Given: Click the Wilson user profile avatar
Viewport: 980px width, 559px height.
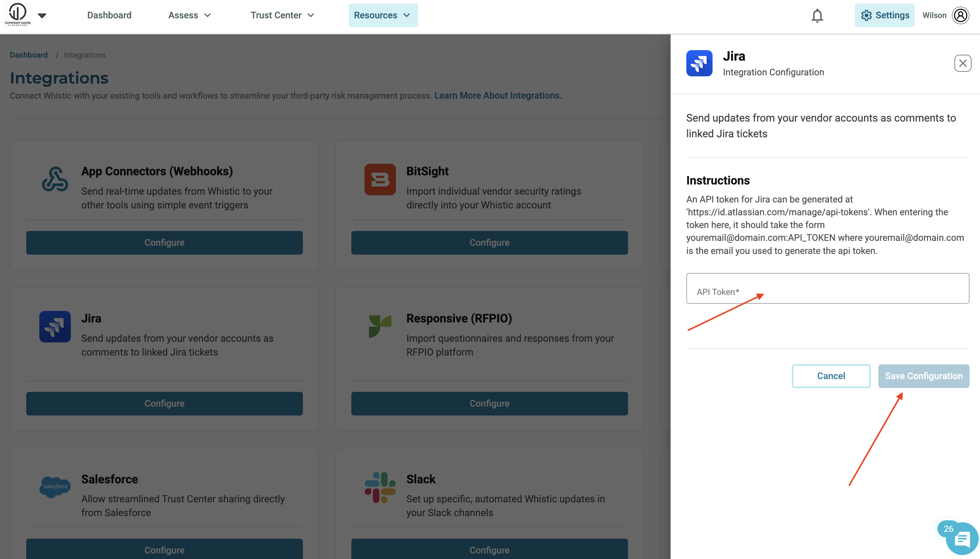Looking at the screenshot, I should [x=961, y=15].
